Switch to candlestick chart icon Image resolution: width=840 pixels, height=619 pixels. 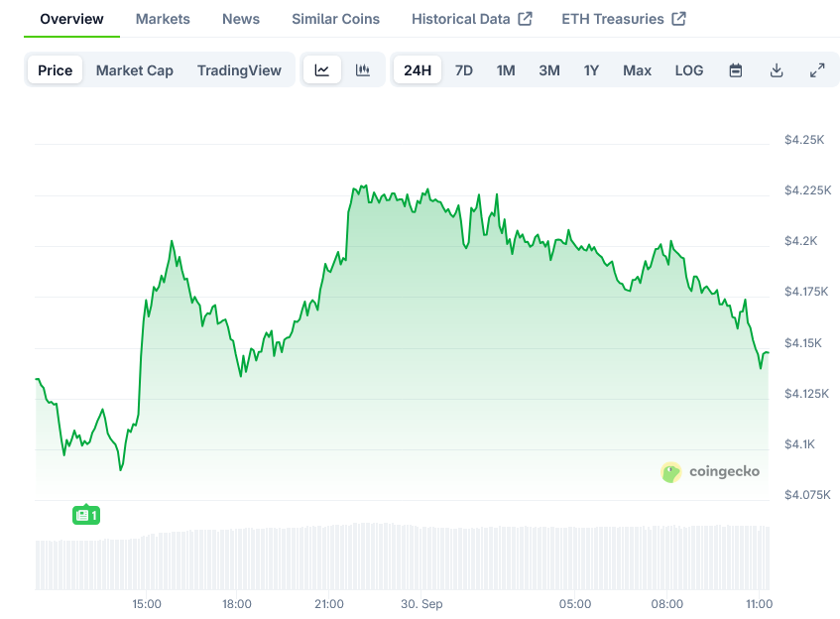pyautogui.click(x=363, y=69)
